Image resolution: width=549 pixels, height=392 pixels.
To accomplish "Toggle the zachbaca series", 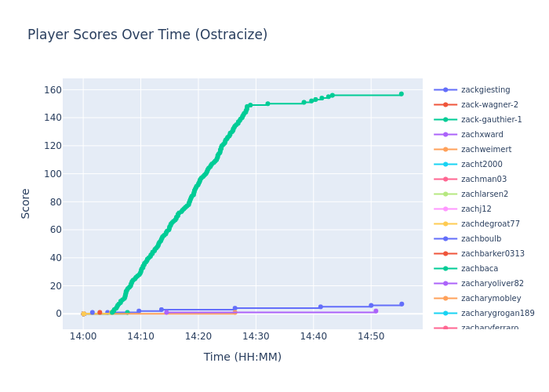I will [479, 269].
